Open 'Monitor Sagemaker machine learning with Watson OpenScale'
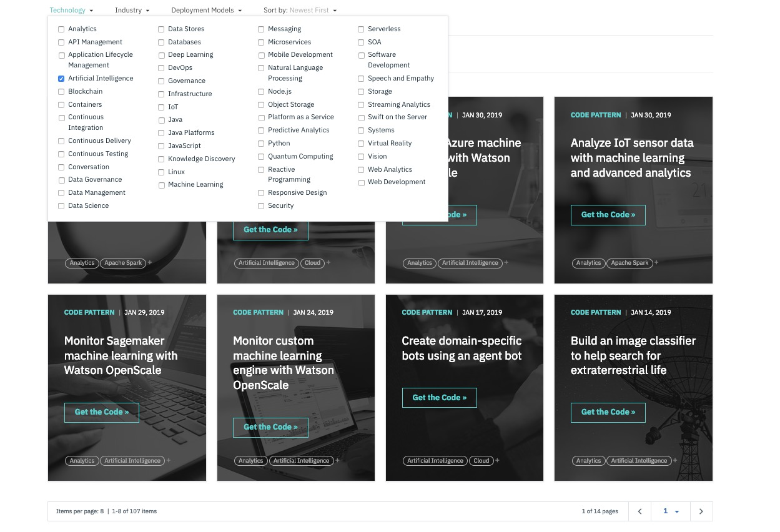 coord(121,355)
